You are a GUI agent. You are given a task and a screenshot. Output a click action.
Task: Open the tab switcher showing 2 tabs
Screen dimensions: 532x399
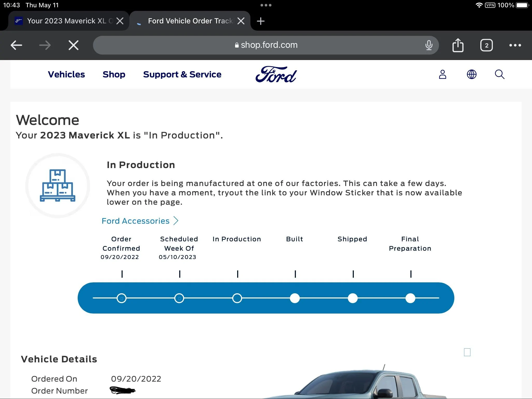[x=487, y=45]
